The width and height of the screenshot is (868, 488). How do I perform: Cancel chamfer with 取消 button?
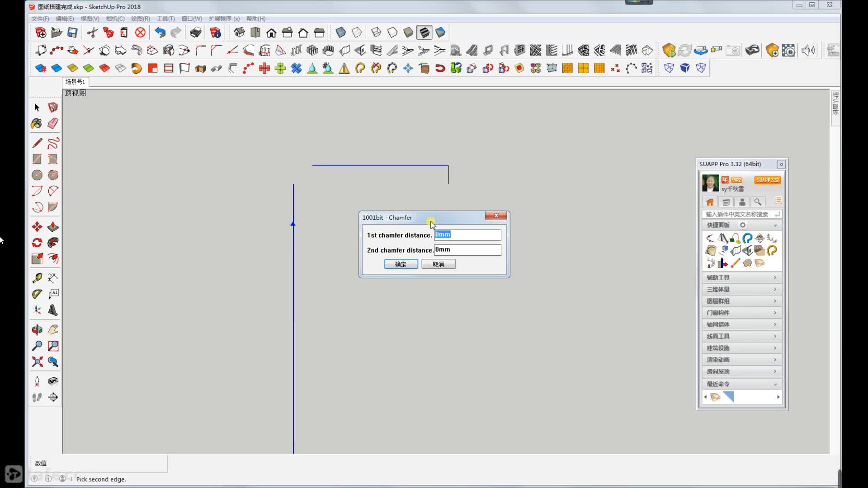coord(438,264)
